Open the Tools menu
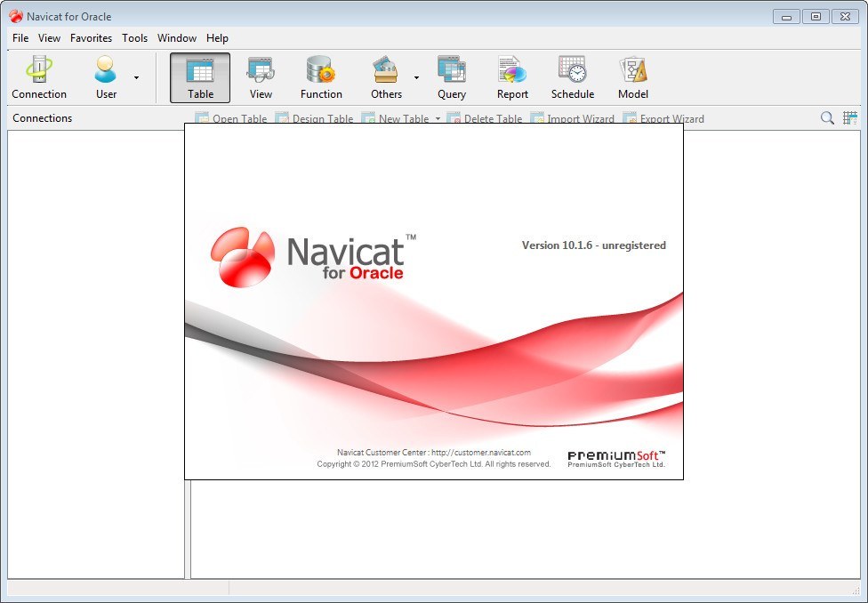This screenshot has height=603, width=868. 134,38
